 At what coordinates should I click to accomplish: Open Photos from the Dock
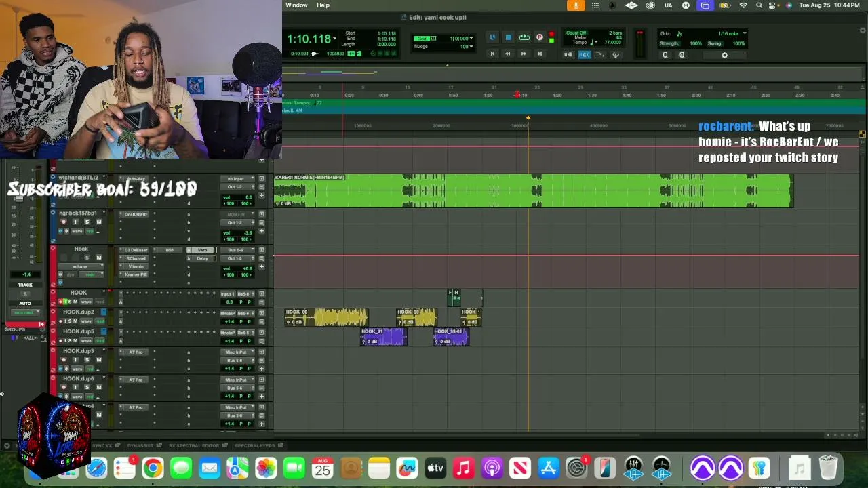(x=266, y=468)
